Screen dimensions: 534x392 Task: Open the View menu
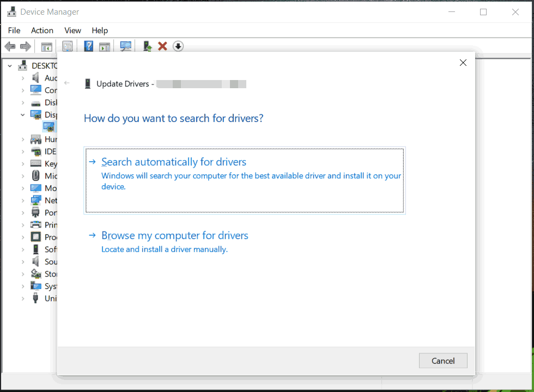[x=72, y=30]
